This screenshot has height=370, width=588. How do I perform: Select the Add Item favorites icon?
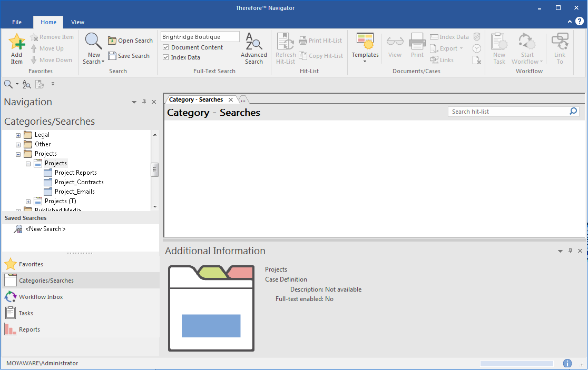(x=16, y=47)
